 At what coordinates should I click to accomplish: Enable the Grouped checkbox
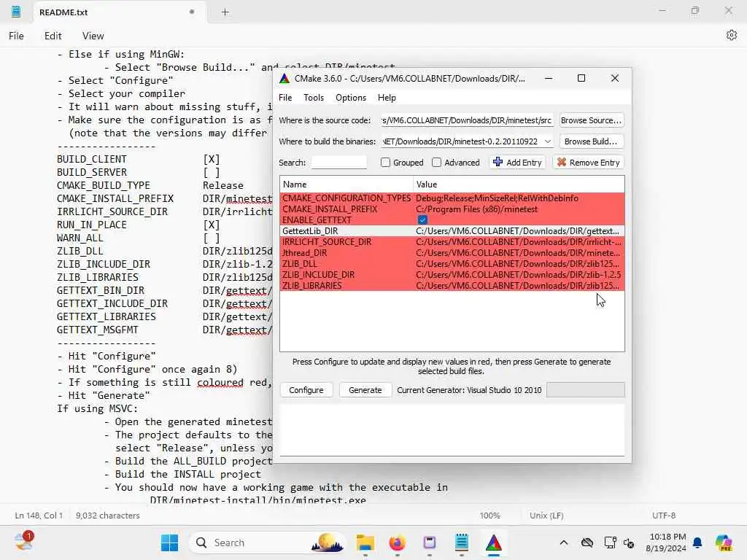click(x=385, y=163)
